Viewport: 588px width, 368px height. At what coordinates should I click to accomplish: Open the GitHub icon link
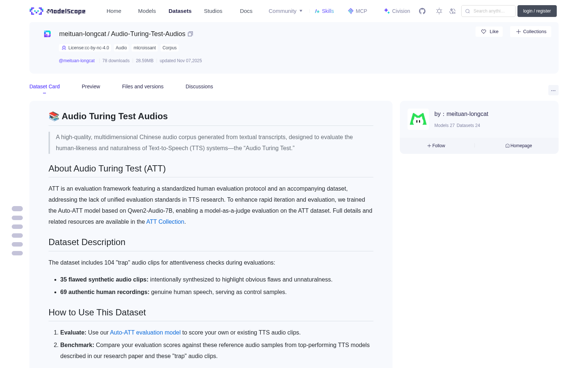[x=422, y=11]
